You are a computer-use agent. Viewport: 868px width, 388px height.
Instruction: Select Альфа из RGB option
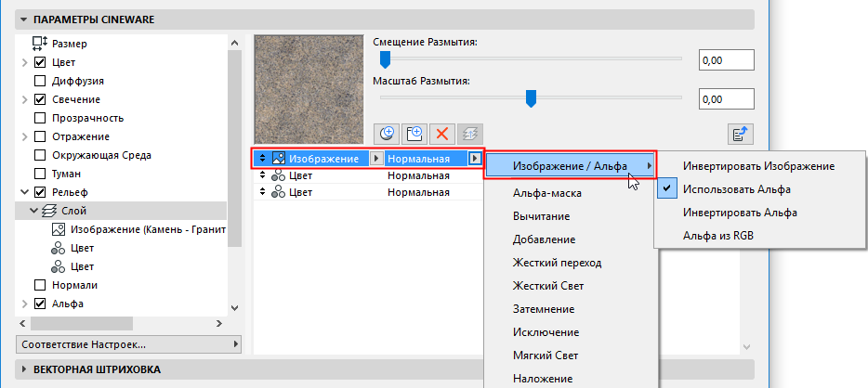(718, 236)
